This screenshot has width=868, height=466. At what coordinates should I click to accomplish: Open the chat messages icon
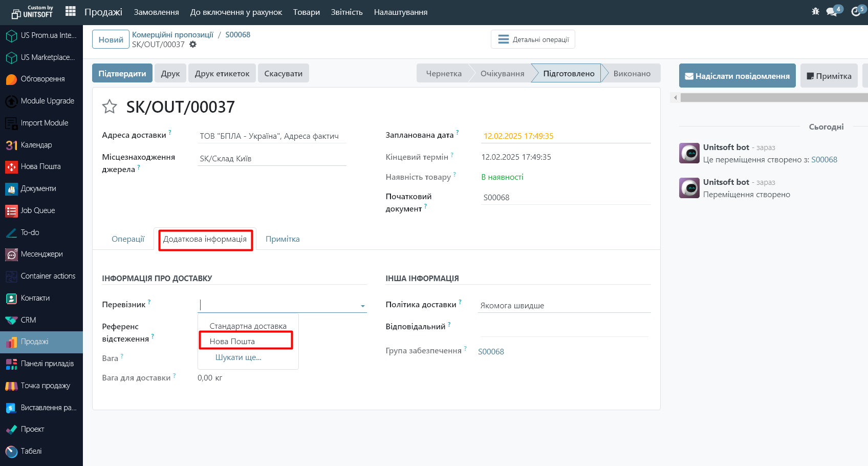pos(832,11)
